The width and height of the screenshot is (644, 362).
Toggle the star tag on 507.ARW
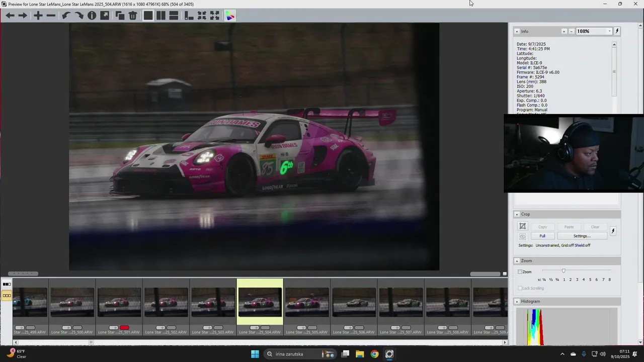[395, 328]
